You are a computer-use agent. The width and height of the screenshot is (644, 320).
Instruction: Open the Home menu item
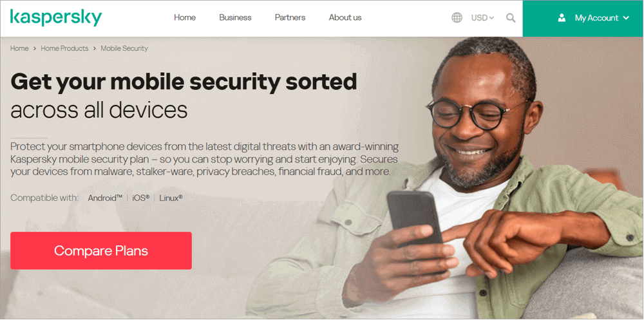pyautogui.click(x=185, y=17)
